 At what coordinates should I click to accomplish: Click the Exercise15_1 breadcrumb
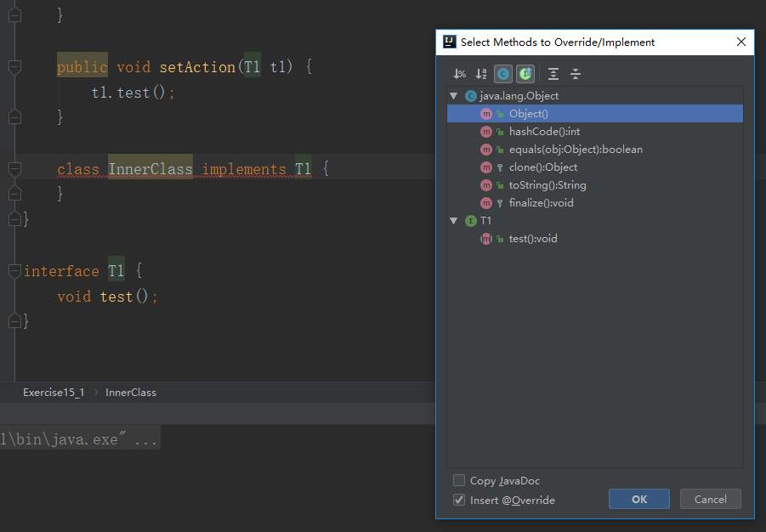point(54,393)
